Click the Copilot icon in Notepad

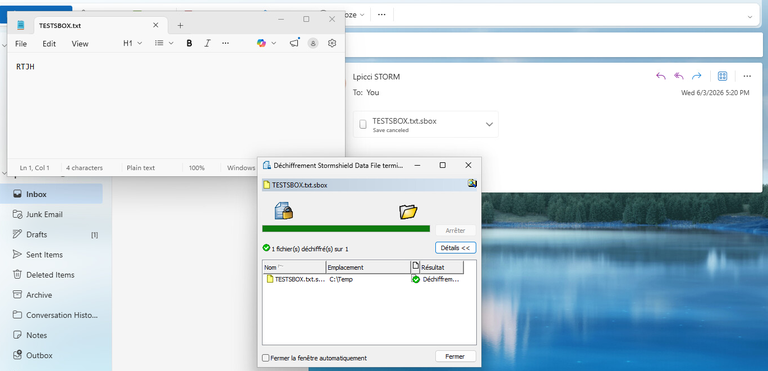(x=261, y=43)
